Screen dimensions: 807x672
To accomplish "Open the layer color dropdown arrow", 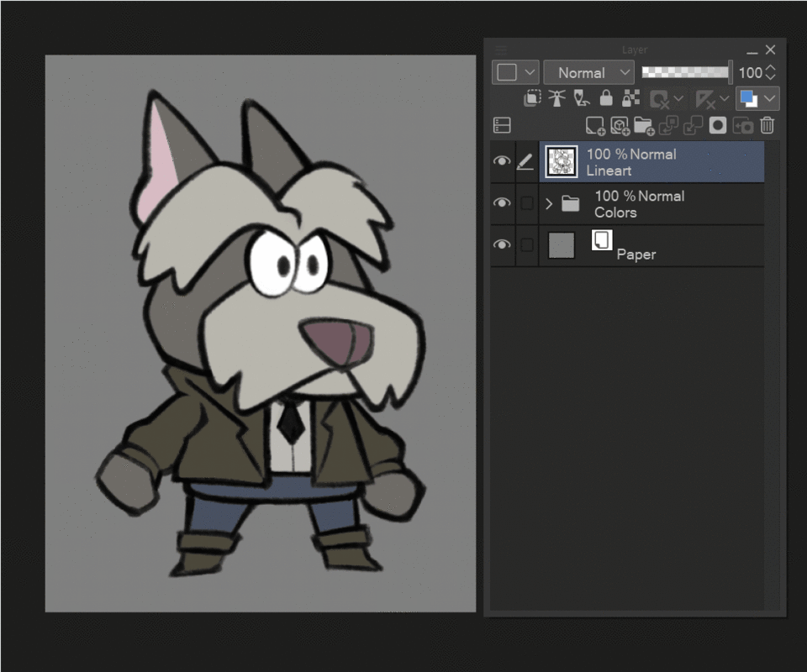I will click(769, 99).
